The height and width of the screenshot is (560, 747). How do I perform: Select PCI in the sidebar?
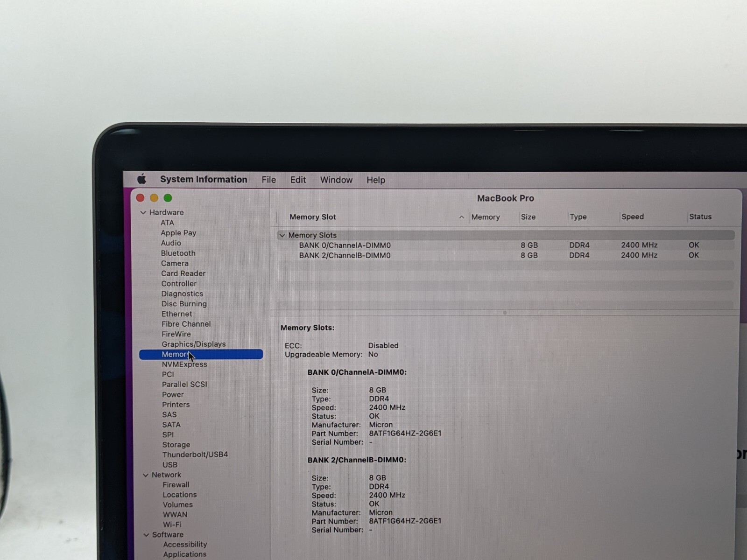point(168,374)
